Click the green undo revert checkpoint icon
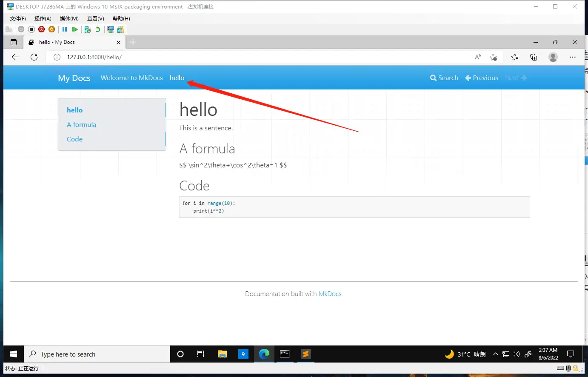The height and width of the screenshot is (377, 588). pyautogui.click(x=98, y=29)
